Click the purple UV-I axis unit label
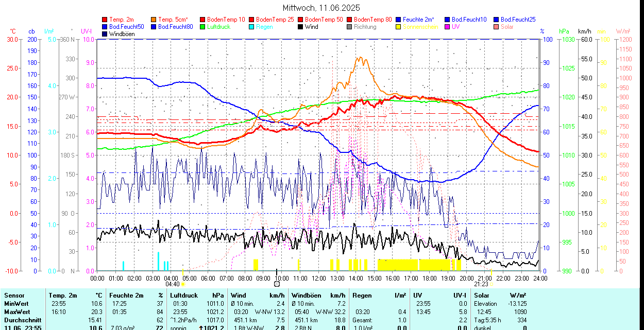The height and width of the screenshot is (330, 644). point(87,31)
